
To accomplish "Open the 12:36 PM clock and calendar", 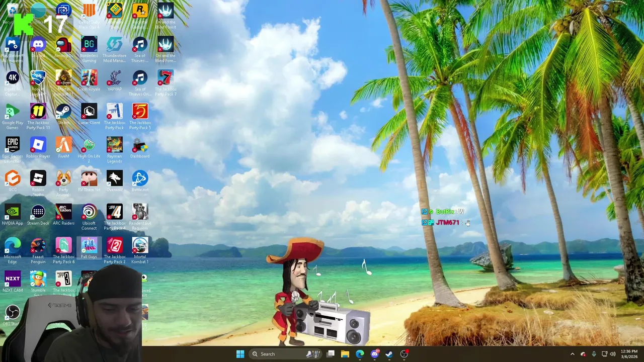I will (x=629, y=354).
